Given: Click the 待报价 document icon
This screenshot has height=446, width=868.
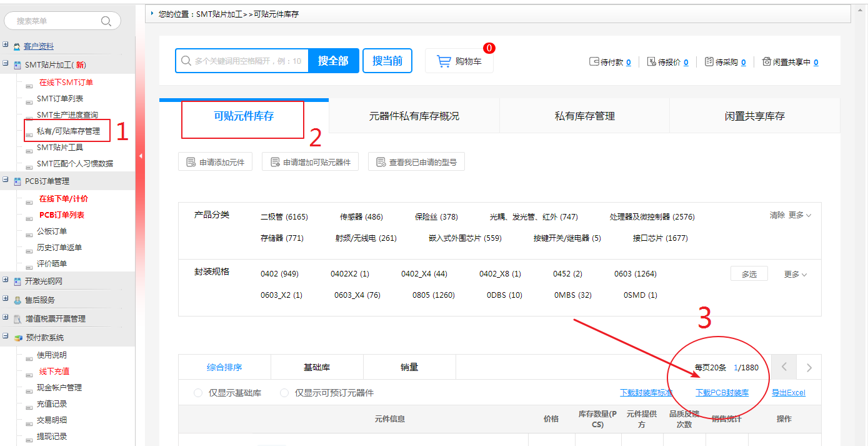Looking at the screenshot, I should click(x=651, y=62).
